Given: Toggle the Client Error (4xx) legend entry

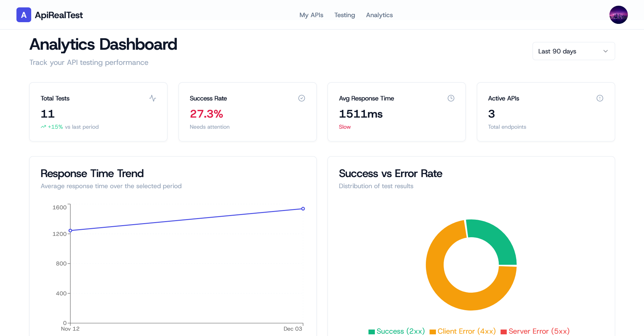Looking at the screenshot, I should point(462,331).
